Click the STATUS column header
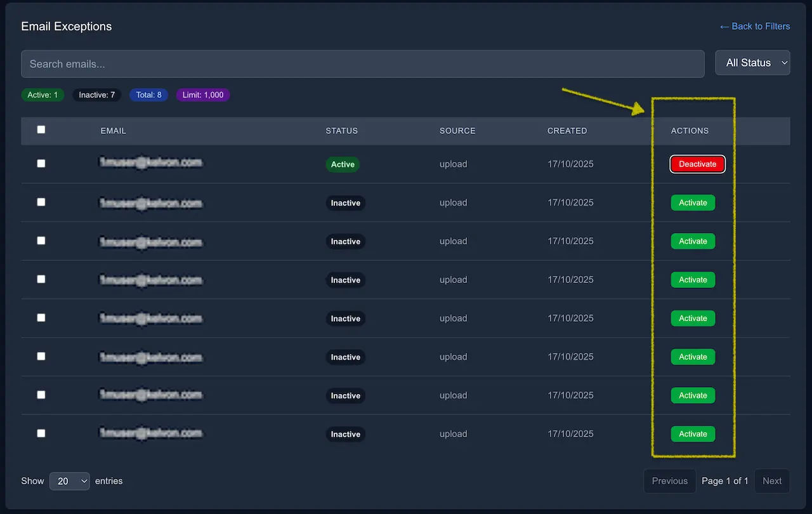This screenshot has height=514, width=812. [341, 131]
